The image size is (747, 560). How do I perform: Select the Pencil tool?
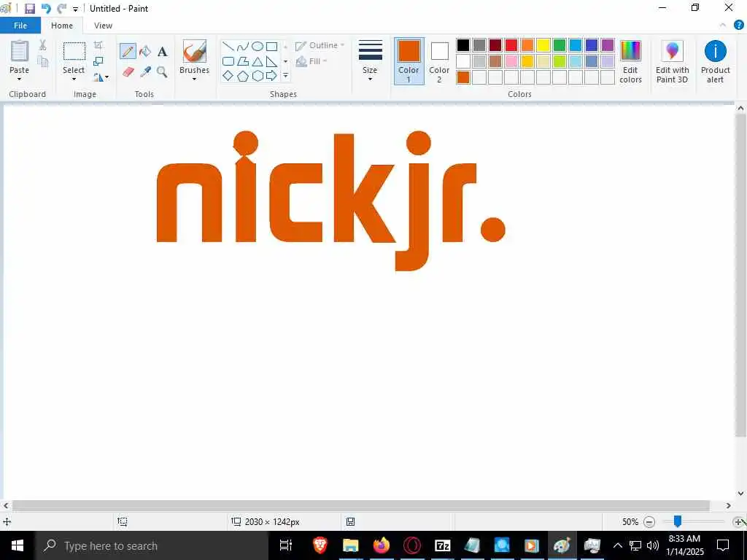[128, 51]
